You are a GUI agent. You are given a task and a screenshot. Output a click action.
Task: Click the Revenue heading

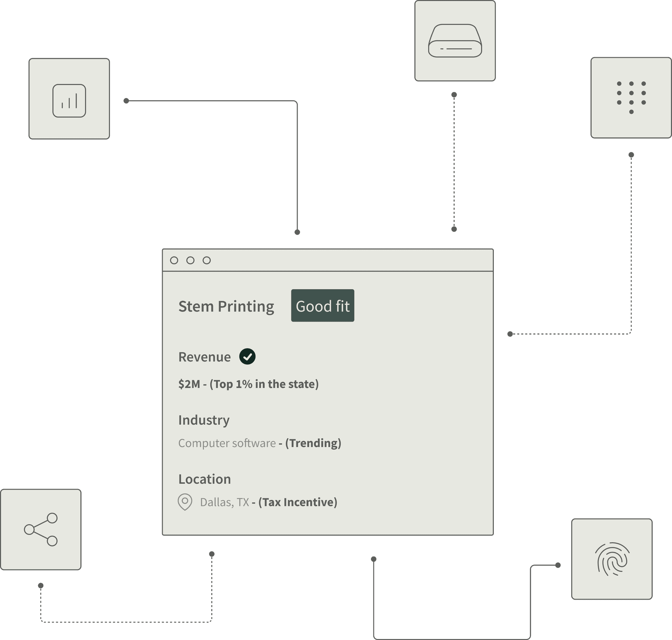(204, 357)
